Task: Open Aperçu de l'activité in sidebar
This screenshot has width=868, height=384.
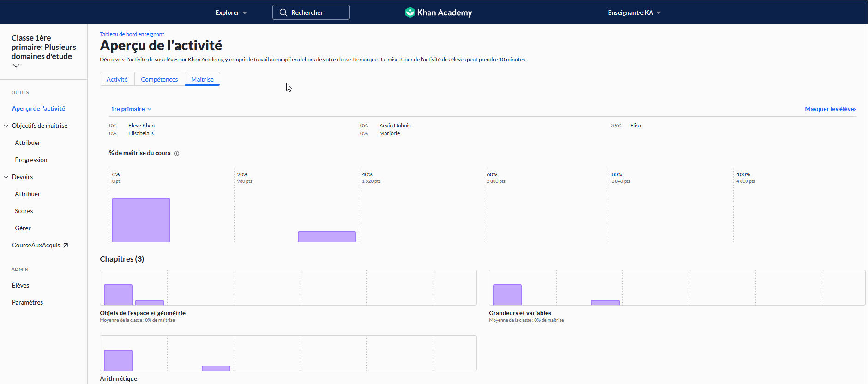Action: point(38,108)
